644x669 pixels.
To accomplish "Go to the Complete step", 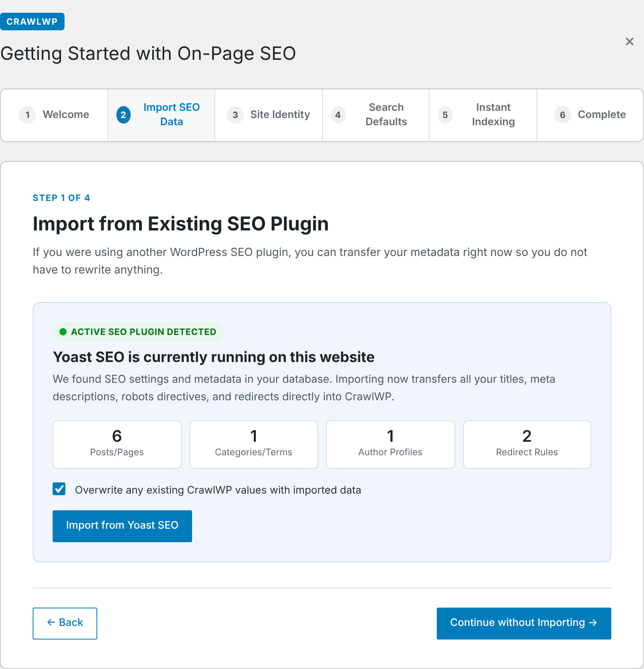I will (x=590, y=115).
